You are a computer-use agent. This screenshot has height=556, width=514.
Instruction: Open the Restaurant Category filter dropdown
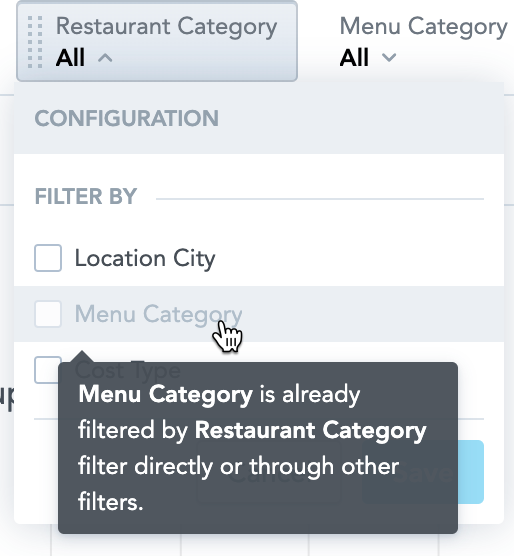coord(157,41)
